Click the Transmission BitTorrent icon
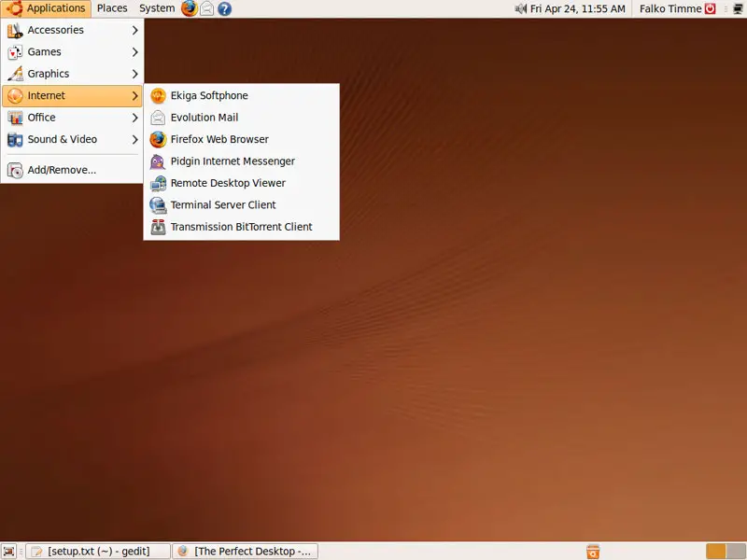Screen dimensions: 747x560 [158, 227]
